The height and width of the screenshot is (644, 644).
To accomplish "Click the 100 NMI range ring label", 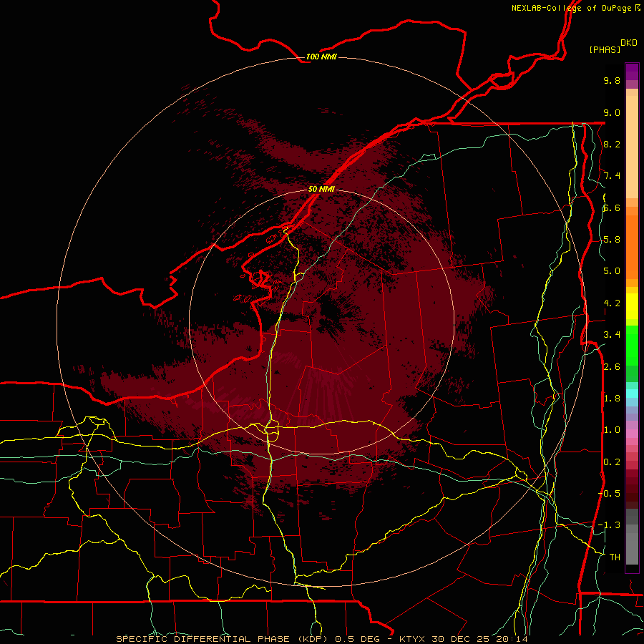I will 321,57.
